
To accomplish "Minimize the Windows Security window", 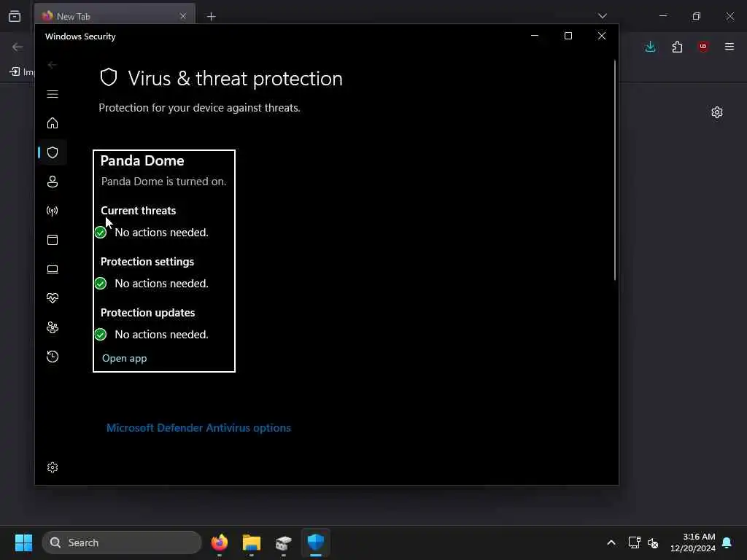I will coord(535,36).
